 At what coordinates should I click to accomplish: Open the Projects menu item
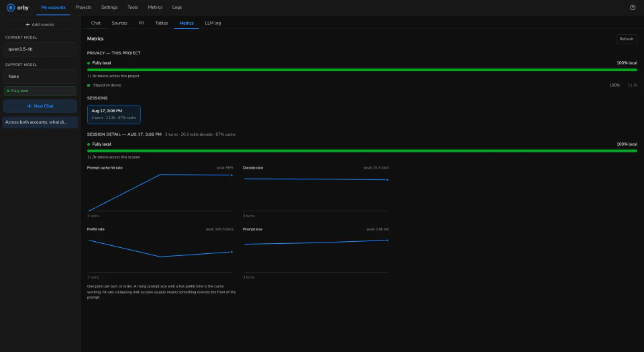click(83, 7)
